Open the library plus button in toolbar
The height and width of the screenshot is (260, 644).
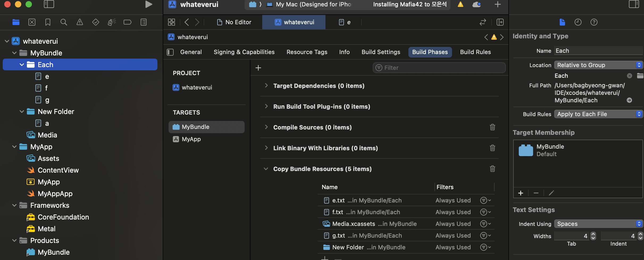coord(497,4)
